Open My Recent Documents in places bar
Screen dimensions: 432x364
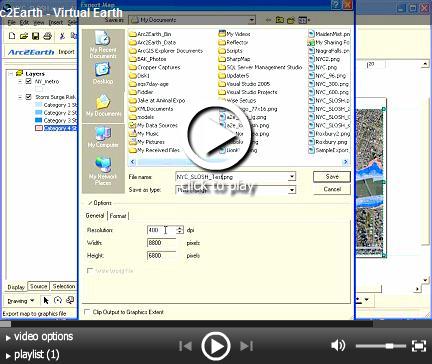point(103,45)
